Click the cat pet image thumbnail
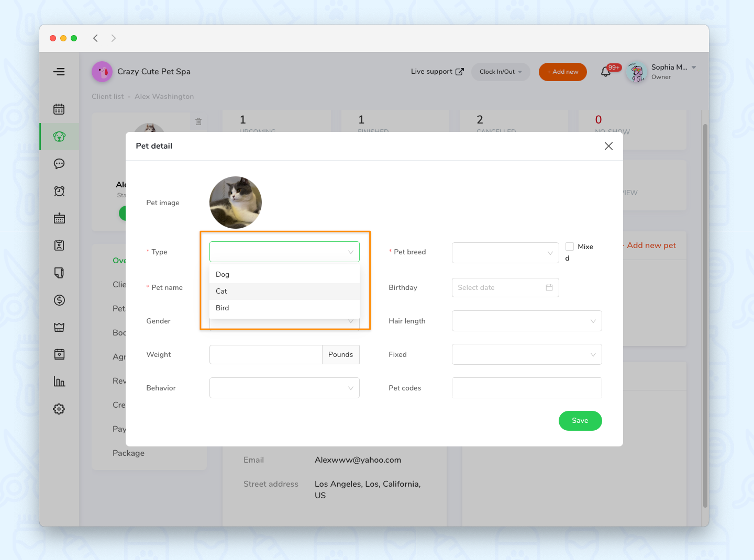This screenshot has width=754, height=560. pos(236,203)
